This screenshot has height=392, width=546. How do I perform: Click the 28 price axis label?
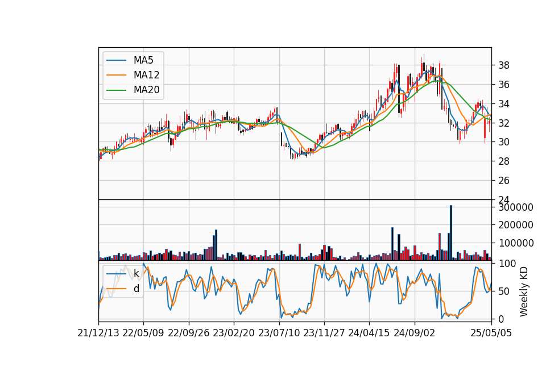503,161
